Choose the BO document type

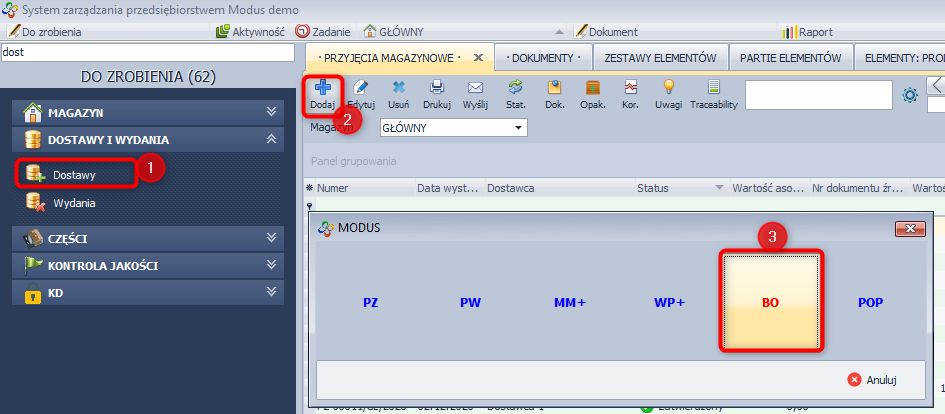771,303
